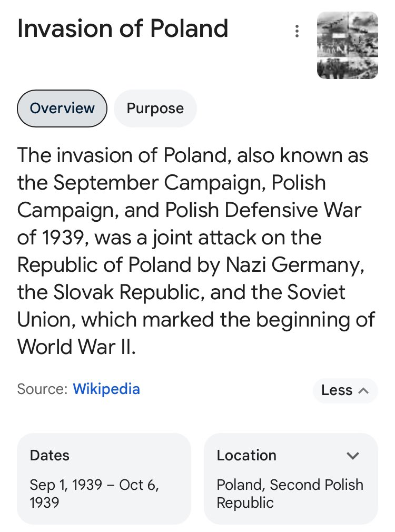Open the three-dot more options menu
Screen dimensions: 395x532
[x=297, y=32]
